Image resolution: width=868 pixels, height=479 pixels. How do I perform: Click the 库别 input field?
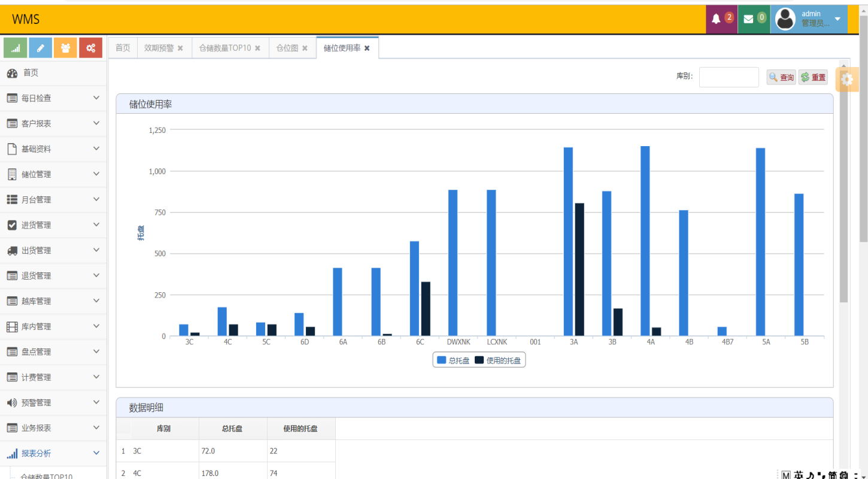coord(729,77)
